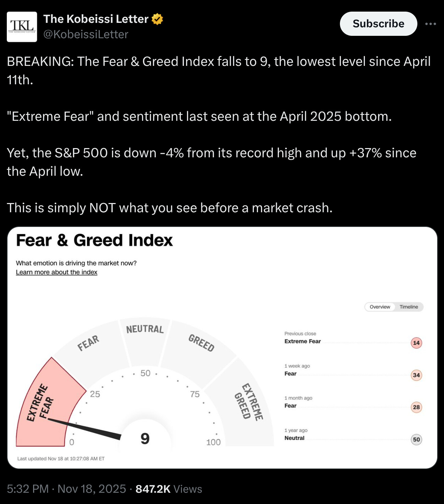Follow the 'Learn more about the index' link

tap(57, 272)
